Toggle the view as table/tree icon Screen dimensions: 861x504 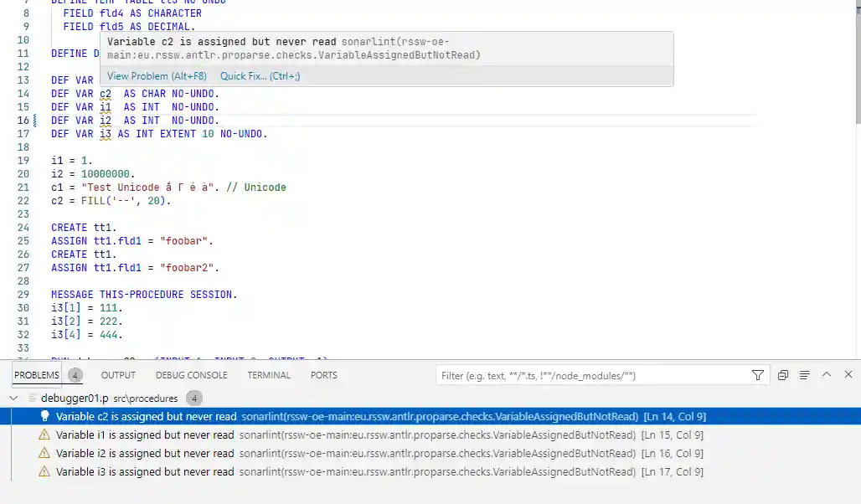click(x=804, y=376)
